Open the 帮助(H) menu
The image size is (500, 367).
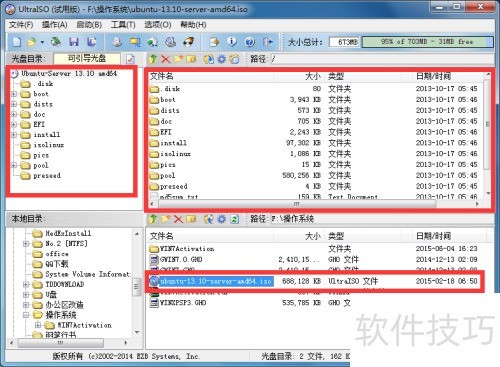pyautogui.click(x=193, y=25)
